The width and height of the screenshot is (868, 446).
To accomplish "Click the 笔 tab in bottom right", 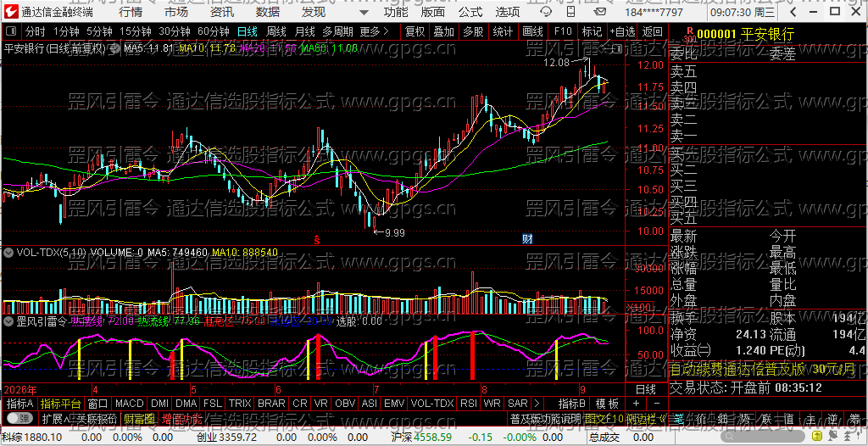I will [x=679, y=418].
